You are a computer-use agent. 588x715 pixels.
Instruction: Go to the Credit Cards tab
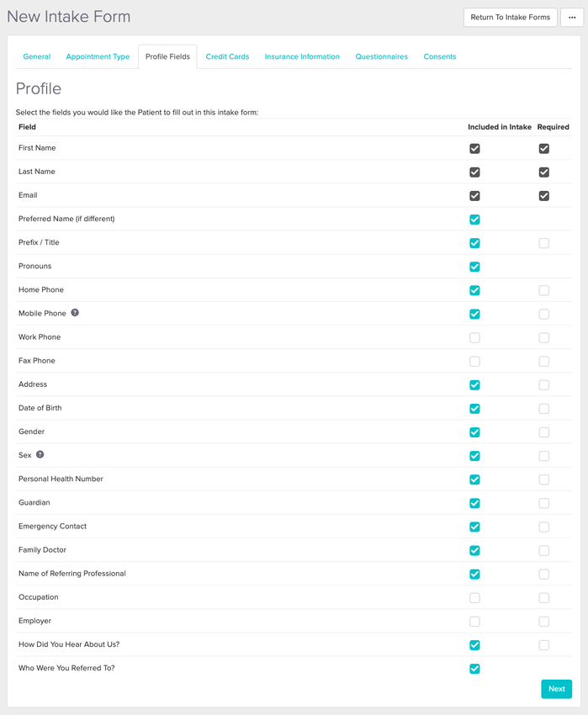point(227,56)
